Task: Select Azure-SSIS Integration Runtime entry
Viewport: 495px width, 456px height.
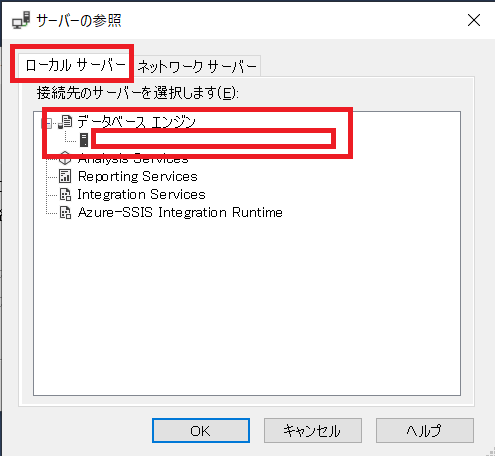Action: pyautogui.click(x=180, y=212)
